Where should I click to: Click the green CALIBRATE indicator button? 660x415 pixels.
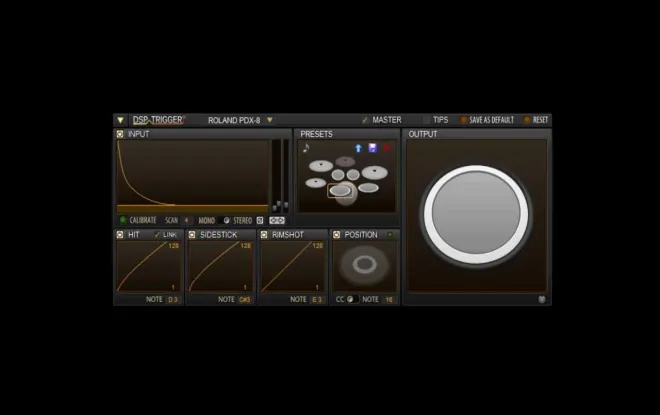(123, 220)
